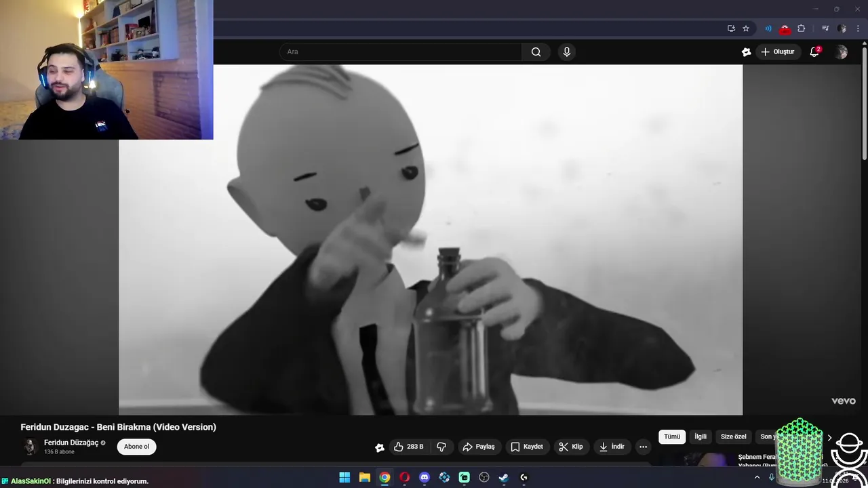Viewport: 868px width, 488px height.
Task: Click the video player to pause playback
Action: 431,240
